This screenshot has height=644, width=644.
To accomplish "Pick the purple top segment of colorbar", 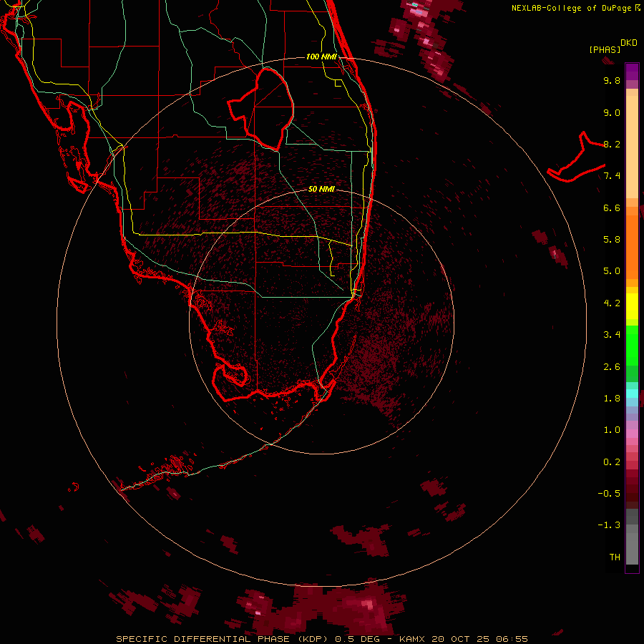I will (x=632, y=72).
